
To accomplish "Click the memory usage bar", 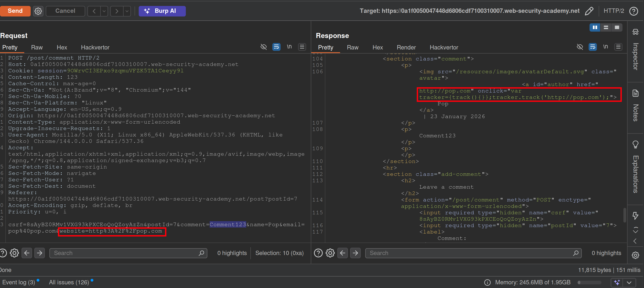I will 589,283.
